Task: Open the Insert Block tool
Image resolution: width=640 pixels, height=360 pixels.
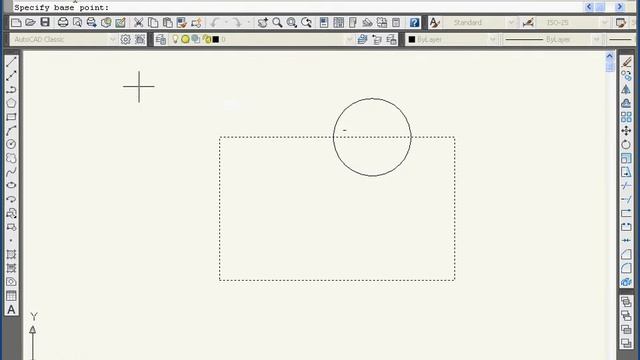Action: (x=11, y=213)
